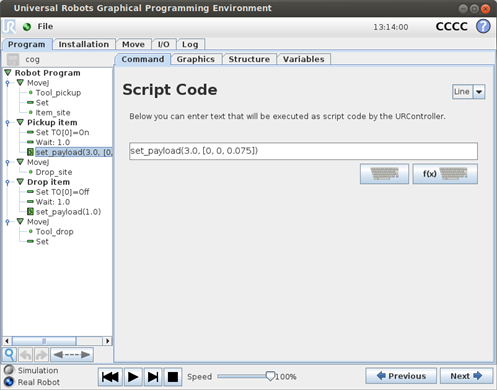This screenshot has height=390, width=497.
Task: Open the f(x) expression keyboard
Action: [445, 174]
